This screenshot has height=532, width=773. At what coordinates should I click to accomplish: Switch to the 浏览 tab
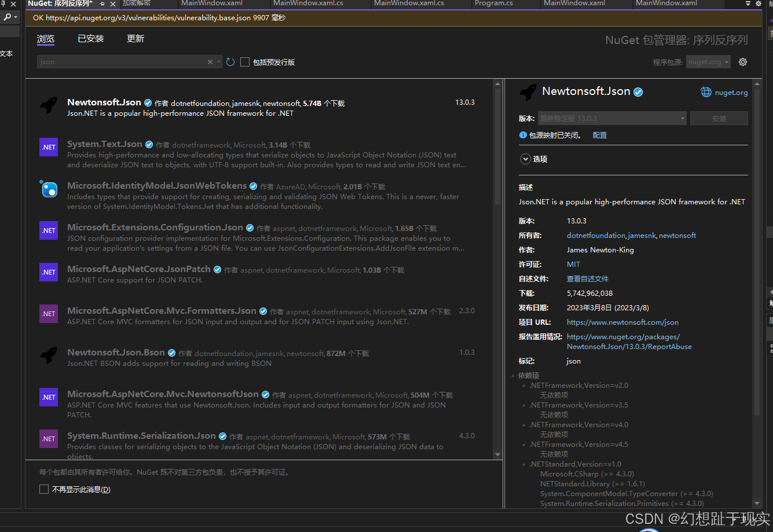46,39
